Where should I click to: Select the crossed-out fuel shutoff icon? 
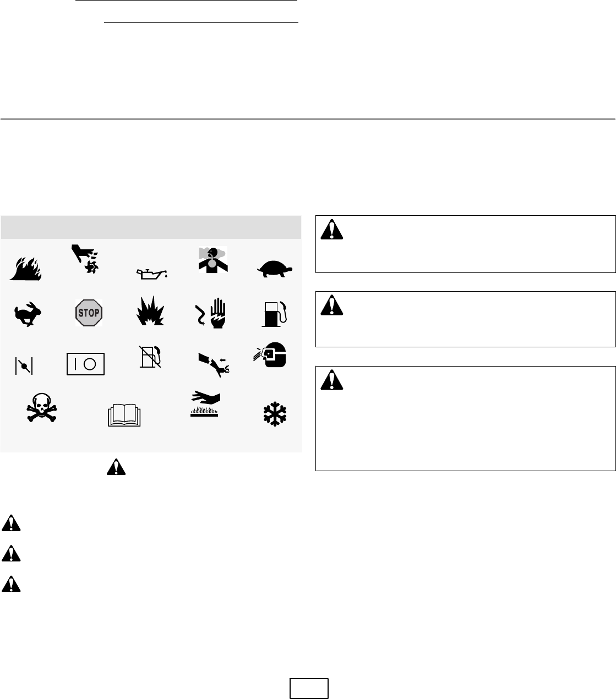click(x=150, y=357)
